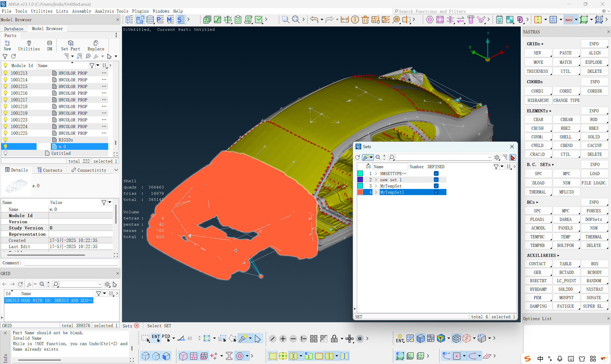This screenshot has width=611, height=364.
Task: Expand the MyTempSet1 row arrow
Action: [x=376, y=192]
